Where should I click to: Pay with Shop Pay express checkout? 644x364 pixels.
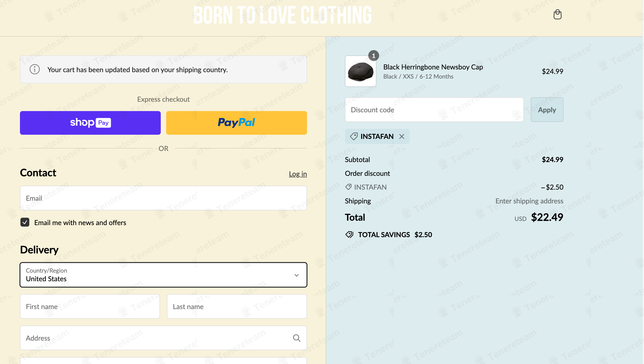click(90, 123)
